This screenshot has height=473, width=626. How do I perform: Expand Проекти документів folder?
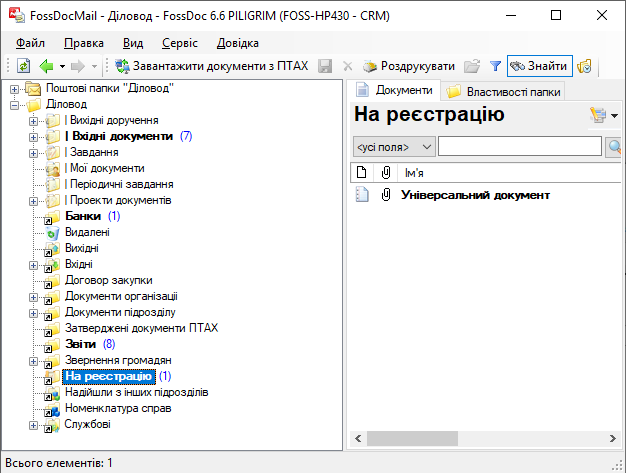click(34, 201)
